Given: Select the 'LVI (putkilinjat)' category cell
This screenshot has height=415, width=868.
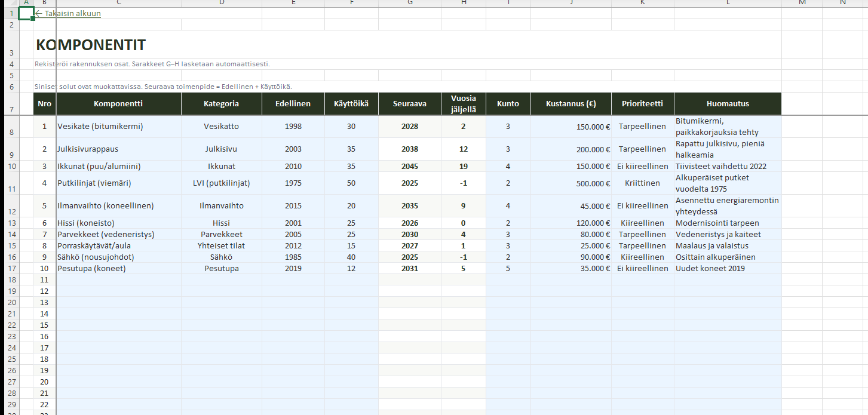Looking at the screenshot, I should coord(221,183).
